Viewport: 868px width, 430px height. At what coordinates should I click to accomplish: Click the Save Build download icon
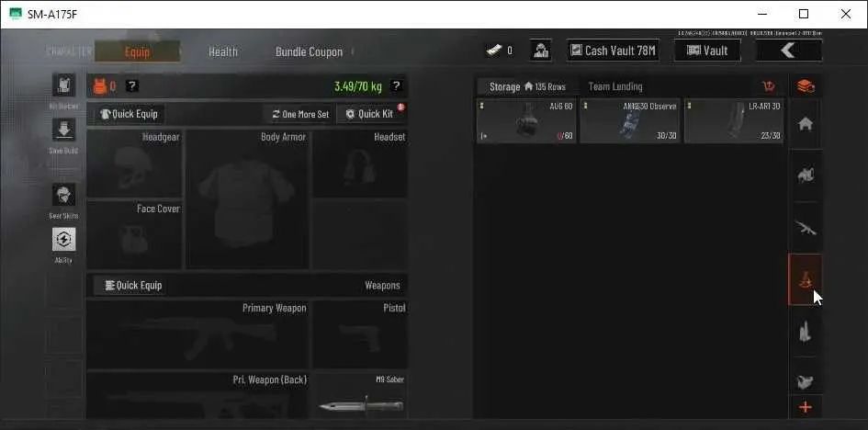tap(63, 130)
